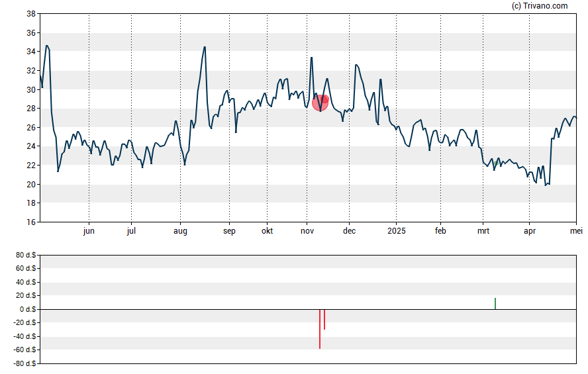Click the 'jul' x-axis label
The image size is (588, 374).
point(131,231)
